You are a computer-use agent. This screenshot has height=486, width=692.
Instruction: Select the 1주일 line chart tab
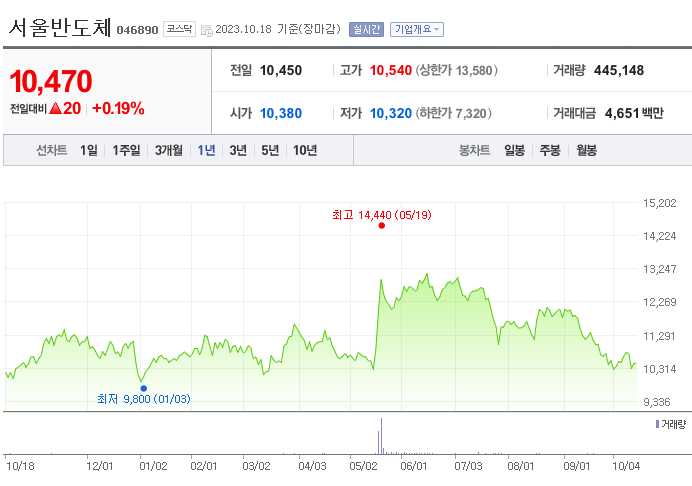(x=126, y=151)
